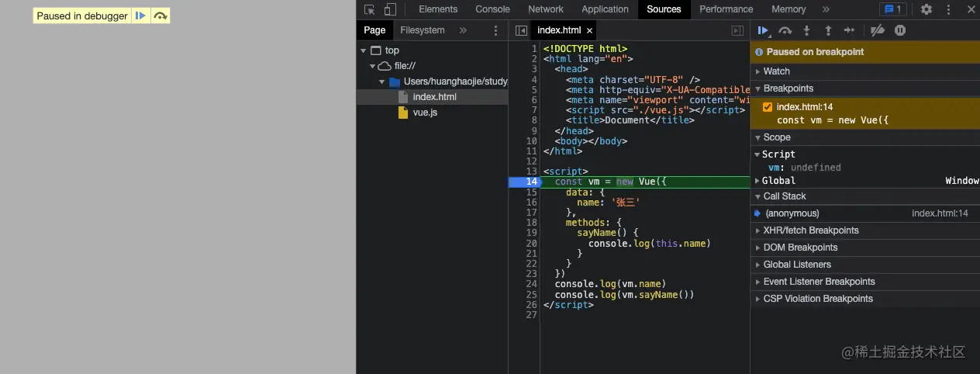This screenshot has width=980, height=374.
Task: Step out of current function
Action: pos(828,30)
